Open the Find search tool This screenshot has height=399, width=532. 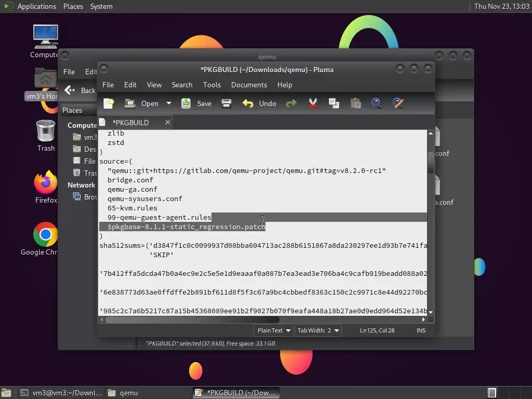[376, 103]
